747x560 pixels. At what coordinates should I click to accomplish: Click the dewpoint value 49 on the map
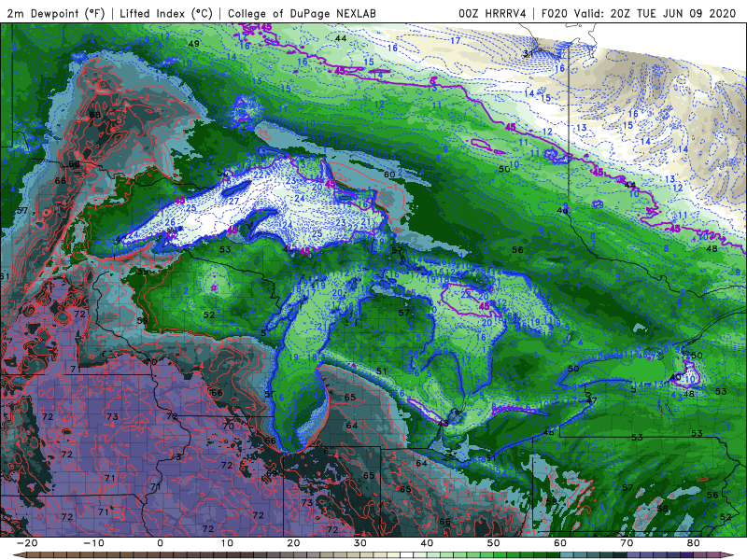coord(193,43)
